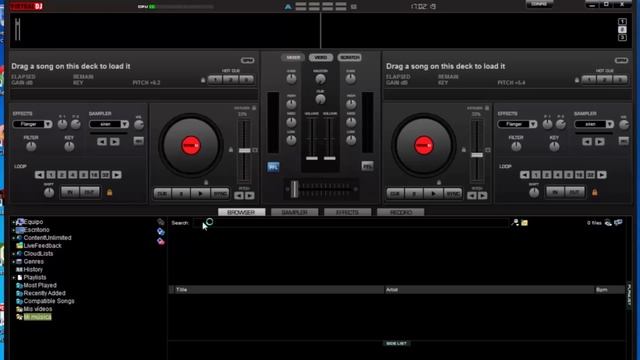The image size is (640, 360).
Task: Click left deck Loop IN button
Action: 70,192
